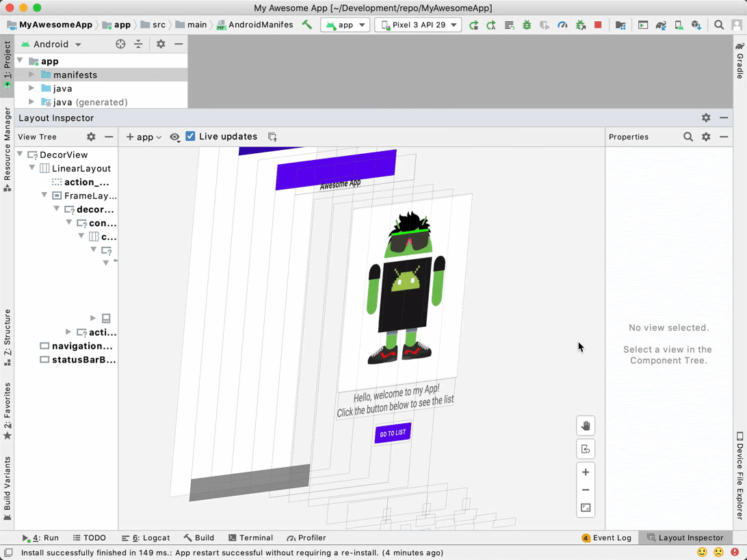Image resolution: width=747 pixels, height=560 pixels.
Task: Toggle the view options eye icon
Action: click(x=175, y=137)
